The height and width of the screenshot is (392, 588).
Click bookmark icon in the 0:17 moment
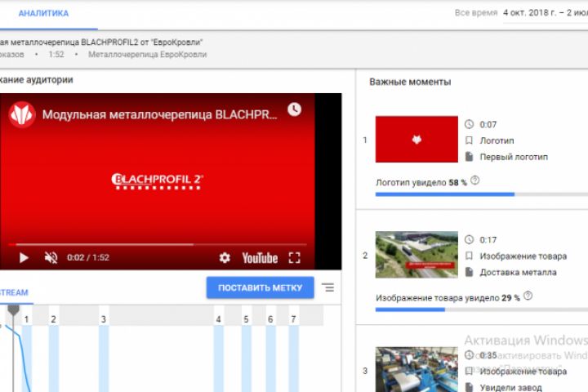point(469,256)
